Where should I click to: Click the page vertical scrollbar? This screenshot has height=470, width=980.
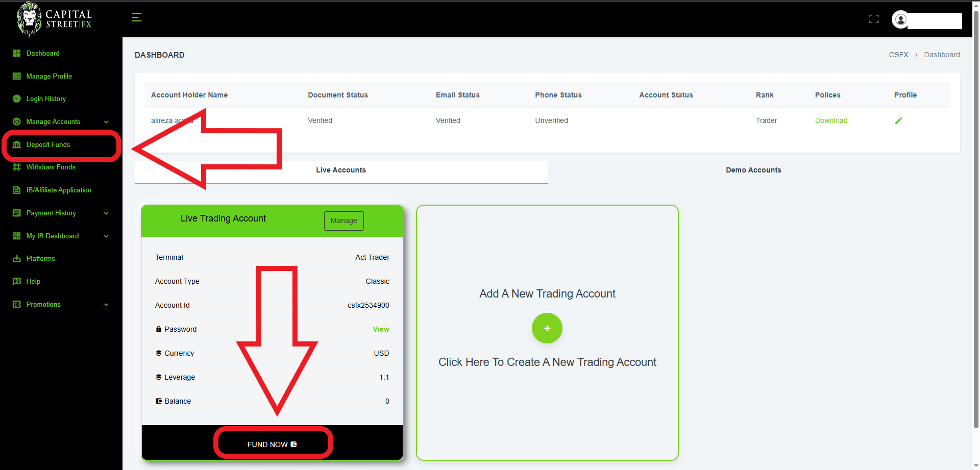point(976,219)
